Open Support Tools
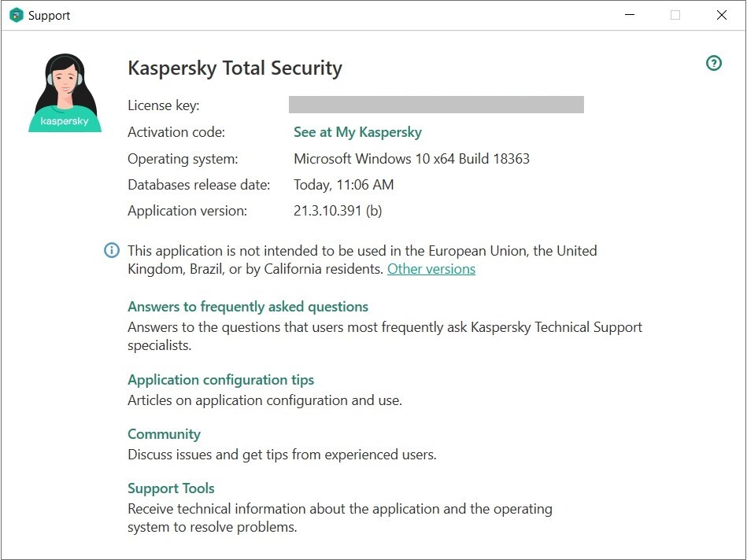This screenshot has width=747, height=560. [171, 488]
